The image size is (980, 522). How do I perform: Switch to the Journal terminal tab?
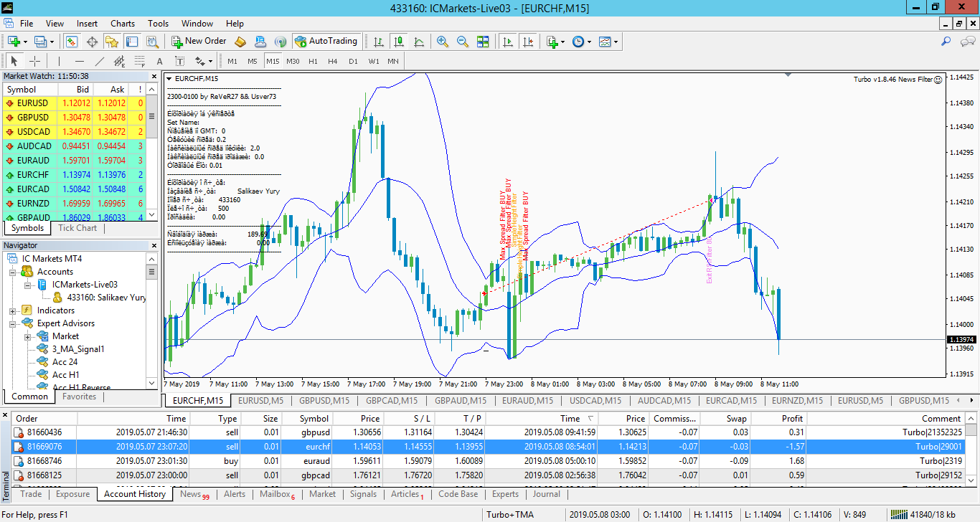pyautogui.click(x=546, y=494)
